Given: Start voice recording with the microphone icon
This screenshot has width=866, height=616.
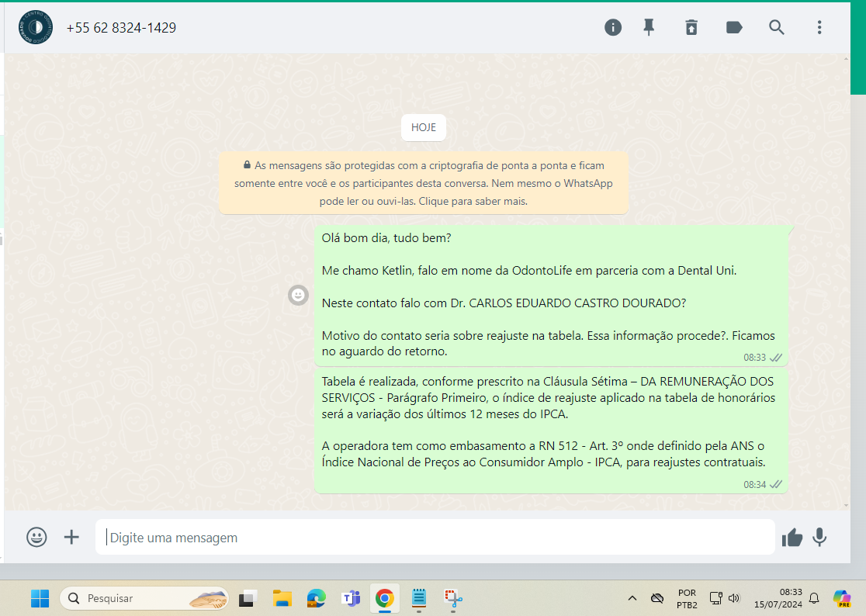Looking at the screenshot, I should pos(819,537).
